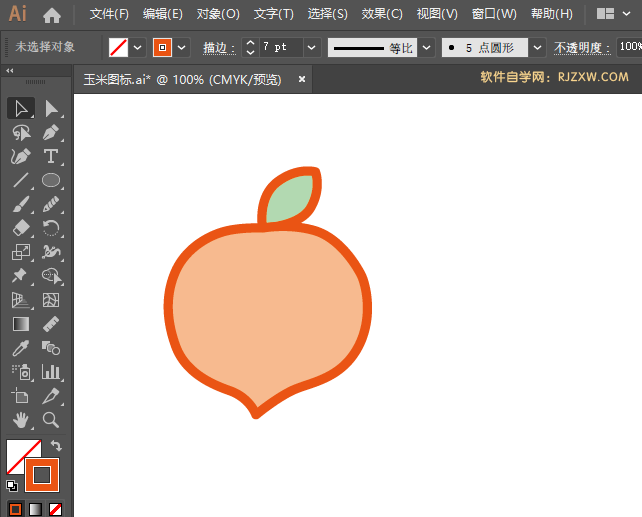
Task: Open the stroke weight dropdown
Action: point(311,47)
